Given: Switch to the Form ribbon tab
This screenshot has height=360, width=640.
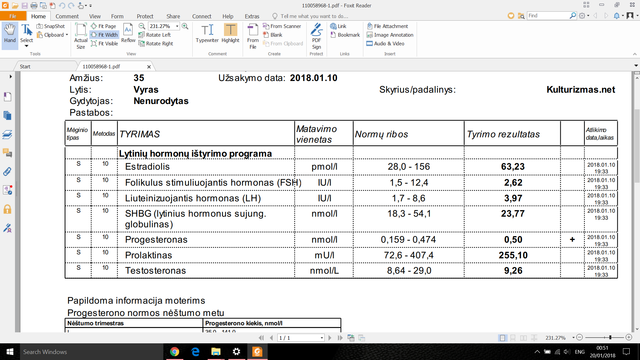Looking at the screenshot, I should [x=117, y=16].
